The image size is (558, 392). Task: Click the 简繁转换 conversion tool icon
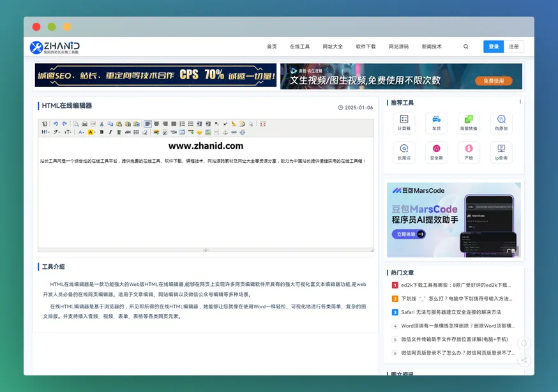(x=468, y=122)
